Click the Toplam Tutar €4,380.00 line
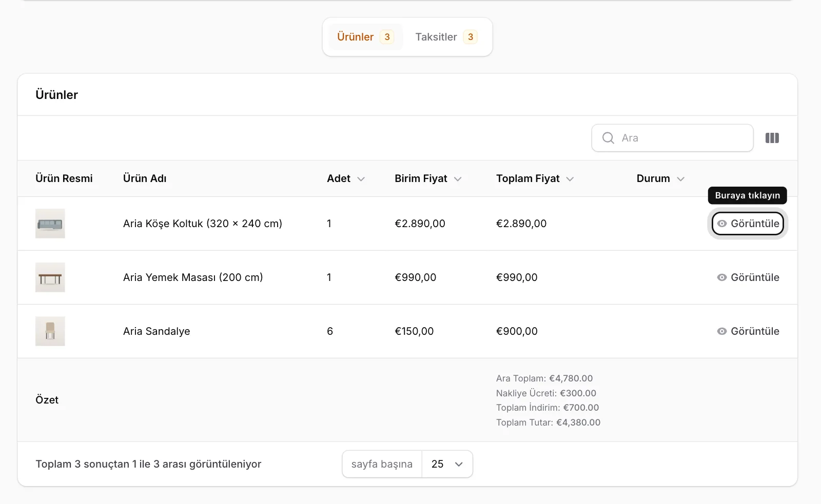This screenshot has width=821, height=504. click(548, 422)
